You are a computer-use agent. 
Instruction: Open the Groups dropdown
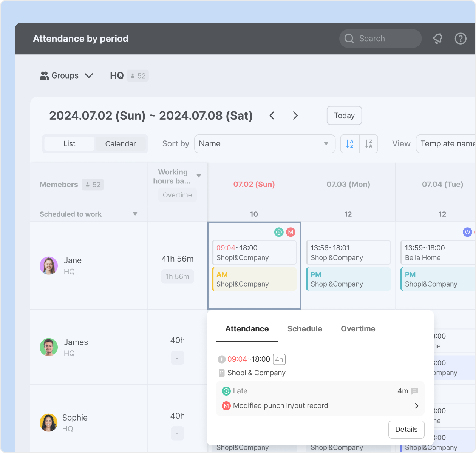(89, 75)
